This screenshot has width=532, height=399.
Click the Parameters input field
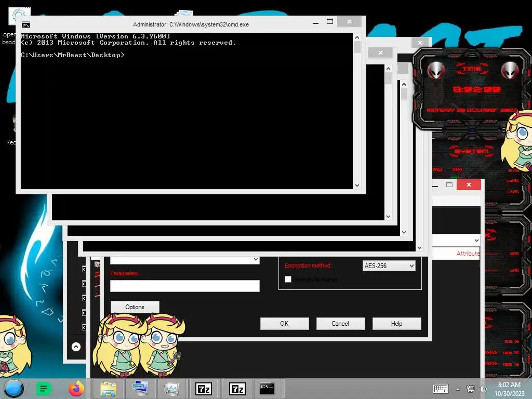click(x=185, y=286)
